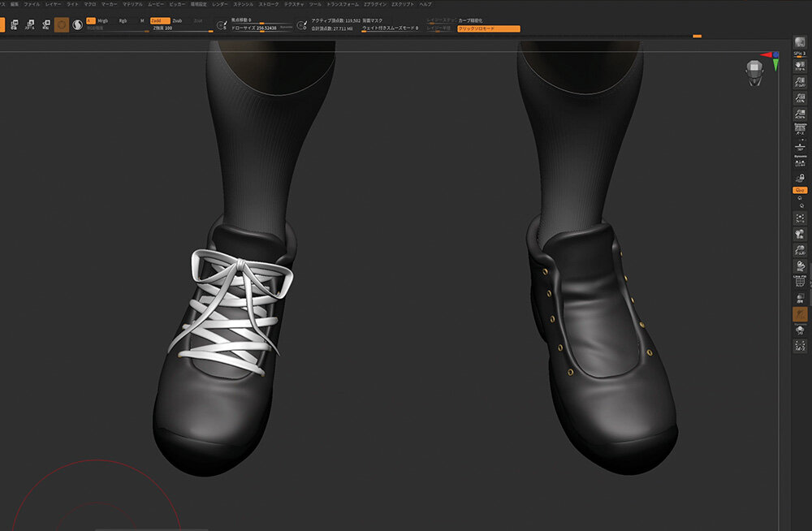Select the Scale (スケール) mode icon in top toolbar
Screen dimensions: 812x531
pos(30,24)
